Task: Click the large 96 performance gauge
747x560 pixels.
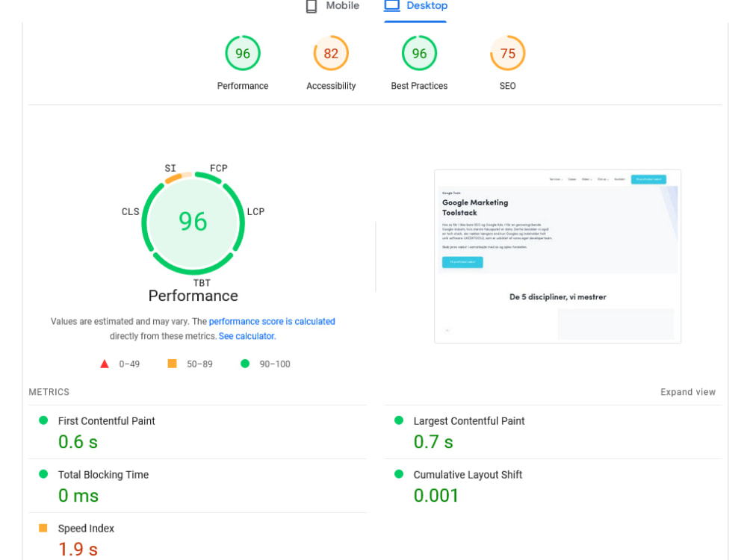Action: (x=193, y=223)
